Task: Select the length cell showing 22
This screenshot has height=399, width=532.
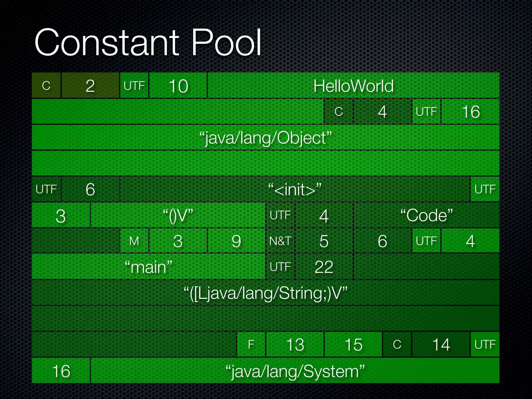Action: tap(324, 267)
